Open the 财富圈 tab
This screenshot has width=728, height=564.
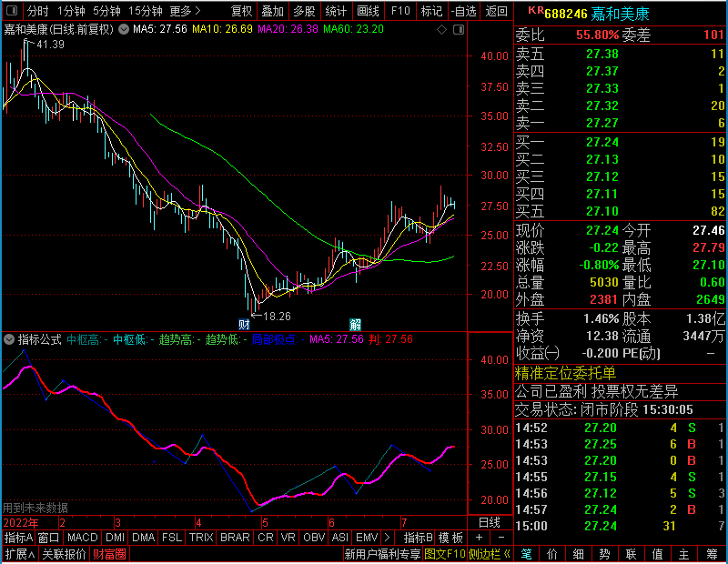click(x=109, y=554)
